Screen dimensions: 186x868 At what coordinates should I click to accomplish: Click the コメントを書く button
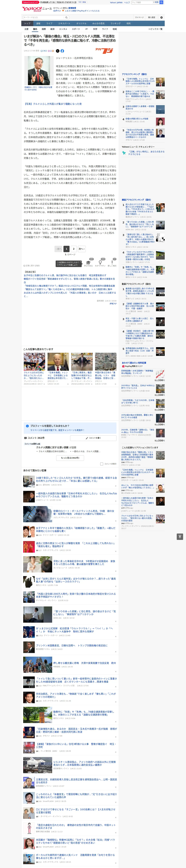point(93,438)
